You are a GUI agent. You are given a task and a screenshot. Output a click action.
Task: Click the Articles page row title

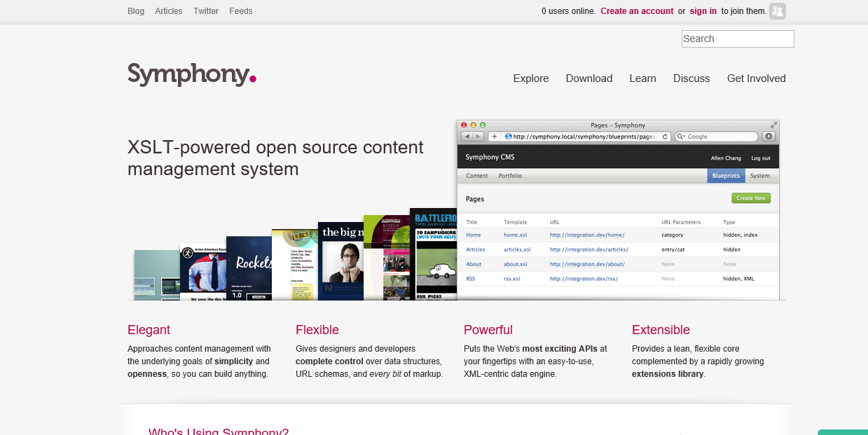476,249
